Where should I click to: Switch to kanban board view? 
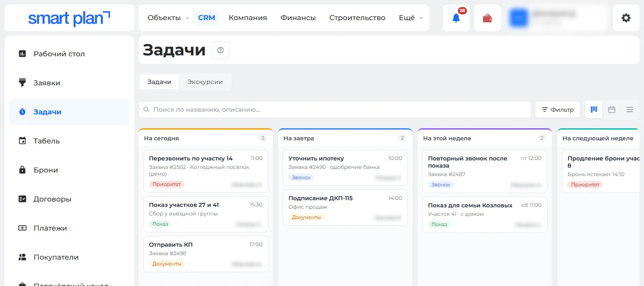(594, 109)
